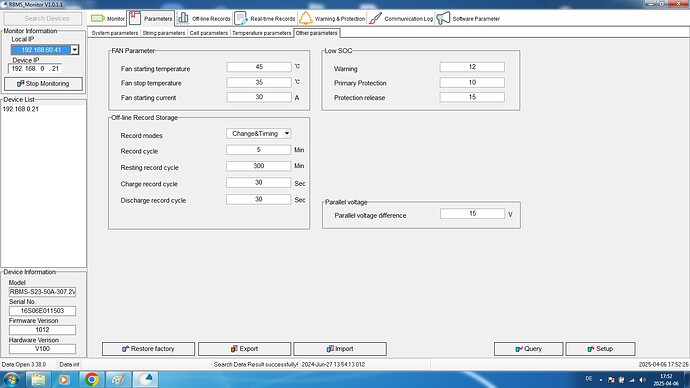
Task: Click Setup button
Action: (600, 349)
